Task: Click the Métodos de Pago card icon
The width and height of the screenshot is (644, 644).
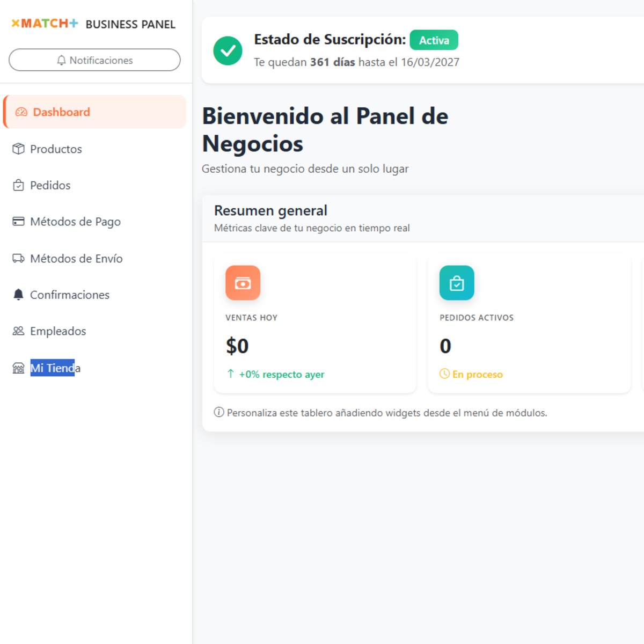Action: coord(18,221)
